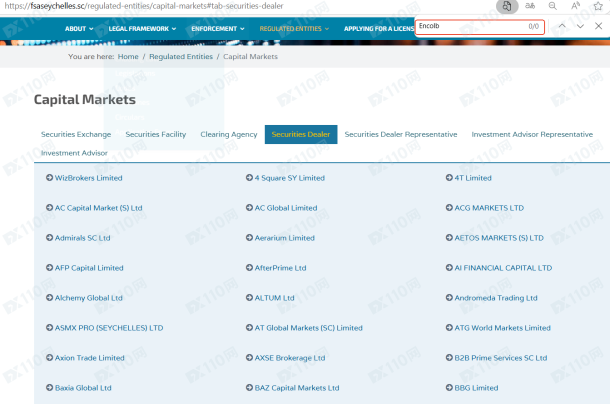Open WizBrokers Limited entry
The height and width of the screenshot is (404, 610).
point(88,178)
